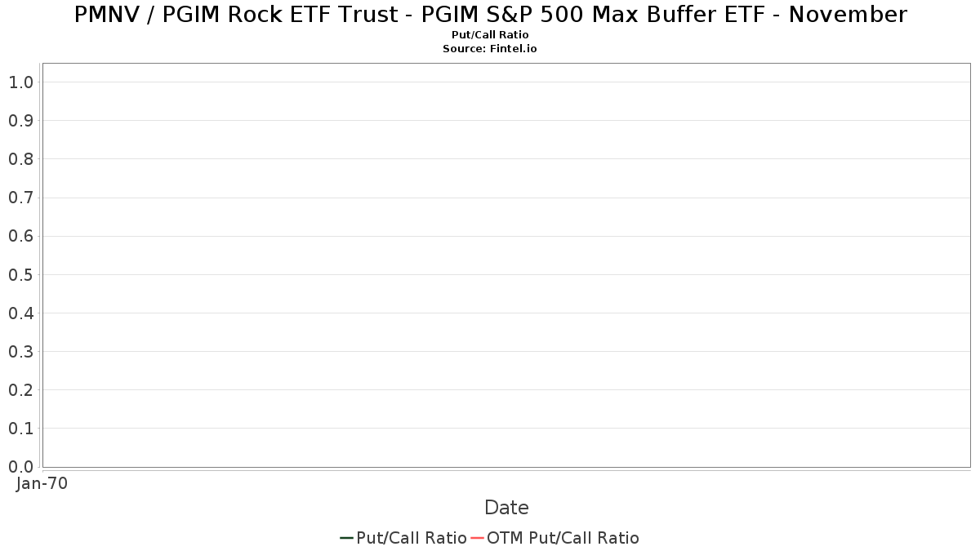The image size is (980, 551).
Task: Select the 0.1 y-axis tick label
Action: click(x=21, y=429)
